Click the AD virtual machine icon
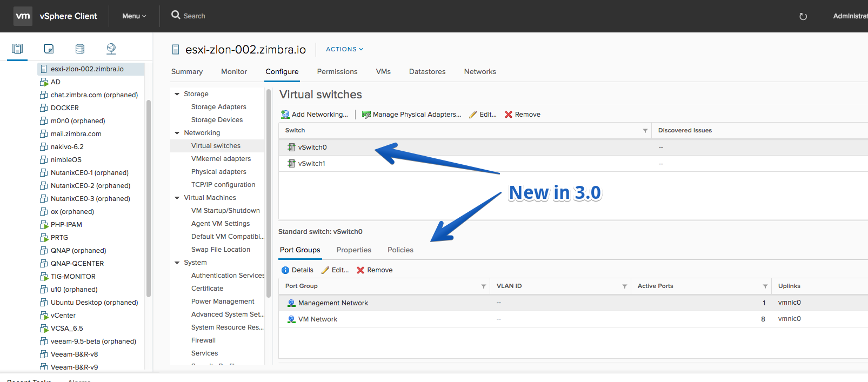Screen dimensions: 868x382 point(44,82)
